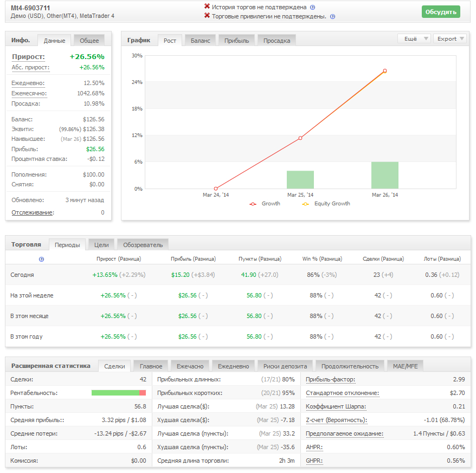
Task: Click the $126.56 Баланс value
Action: tap(93, 119)
